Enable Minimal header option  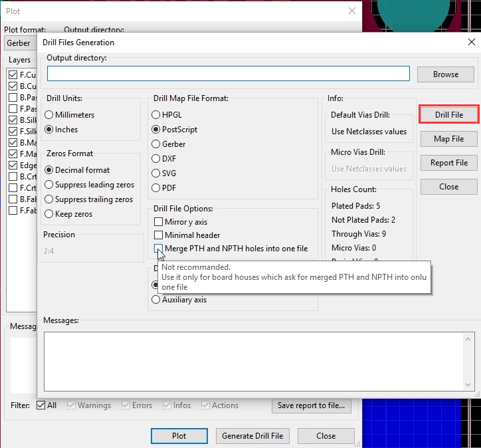[x=159, y=235]
